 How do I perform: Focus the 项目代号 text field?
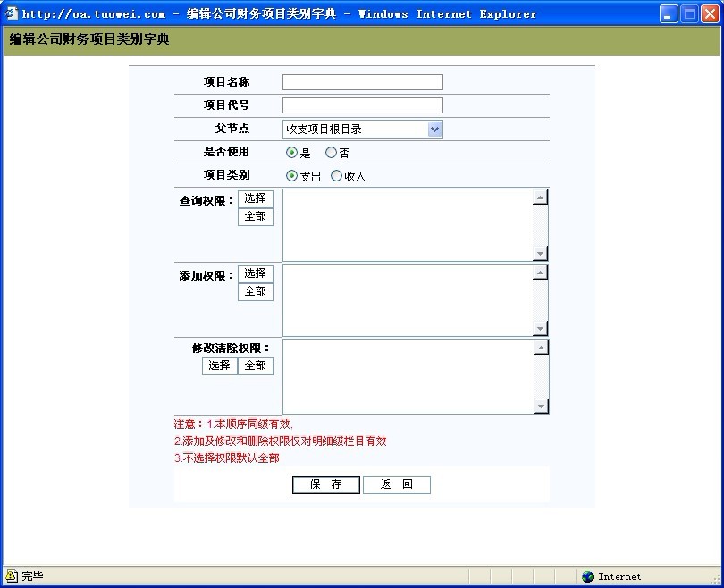coord(362,105)
